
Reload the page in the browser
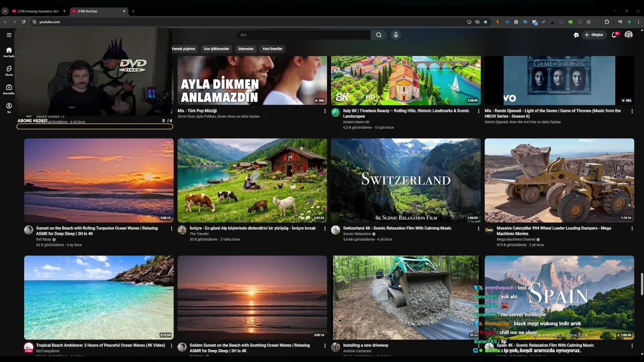point(23,22)
